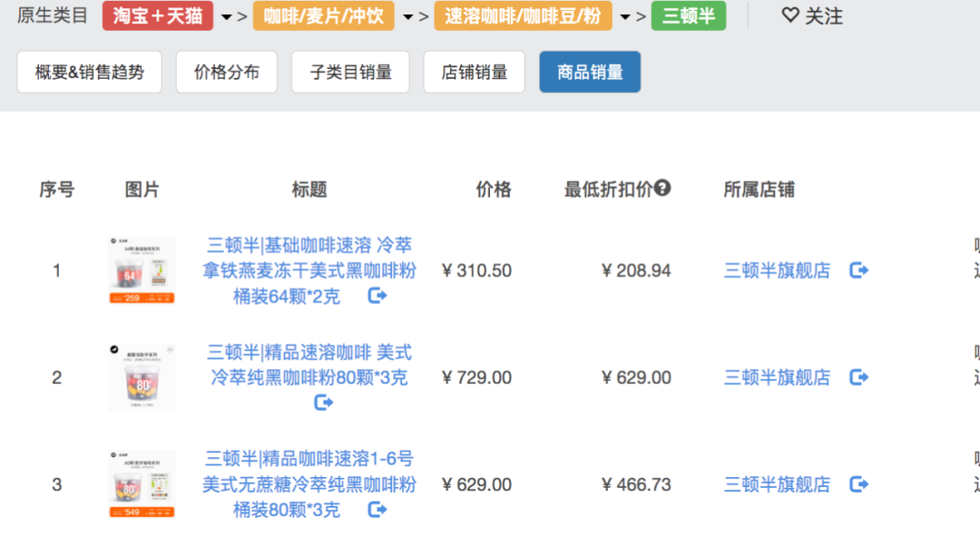Click product thumbnail in row 3
980x536 pixels.
[x=142, y=484]
